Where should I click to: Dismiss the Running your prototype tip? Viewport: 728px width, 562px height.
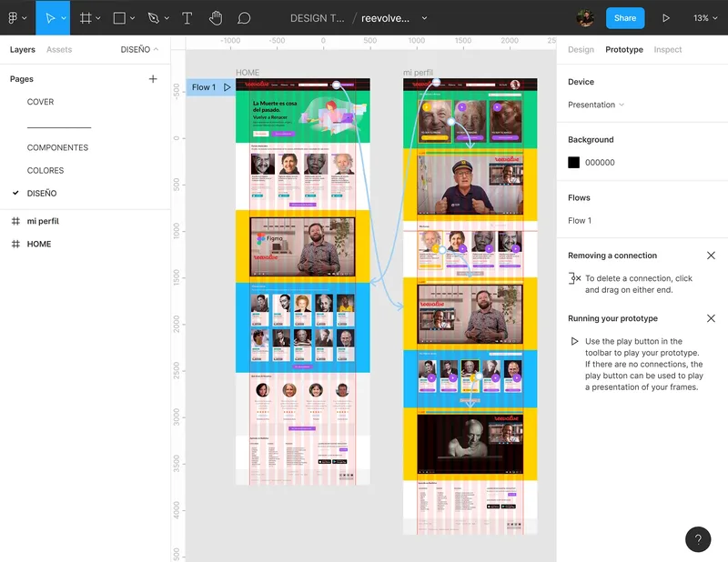711,318
